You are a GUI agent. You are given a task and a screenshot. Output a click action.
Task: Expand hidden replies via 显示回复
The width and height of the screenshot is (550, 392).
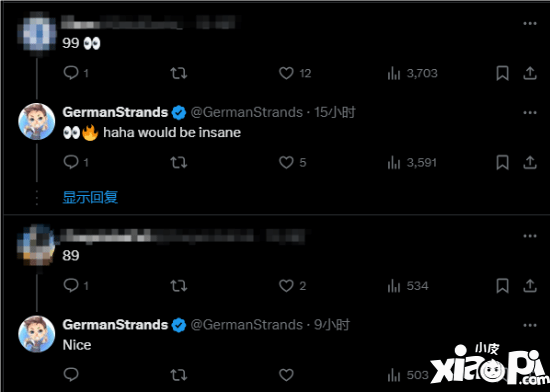[90, 197]
